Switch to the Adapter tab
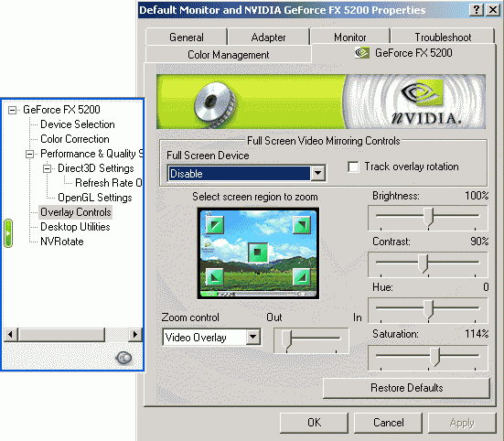This screenshot has height=441, width=504. click(268, 38)
